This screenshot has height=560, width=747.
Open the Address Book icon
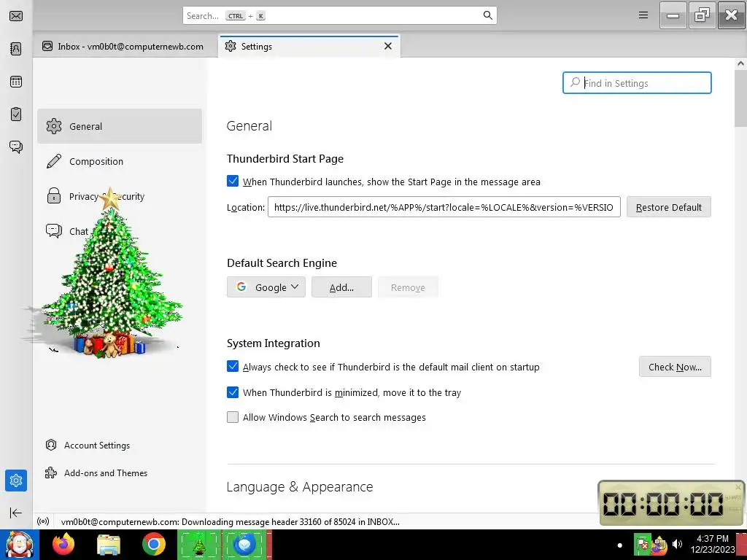coord(16,49)
